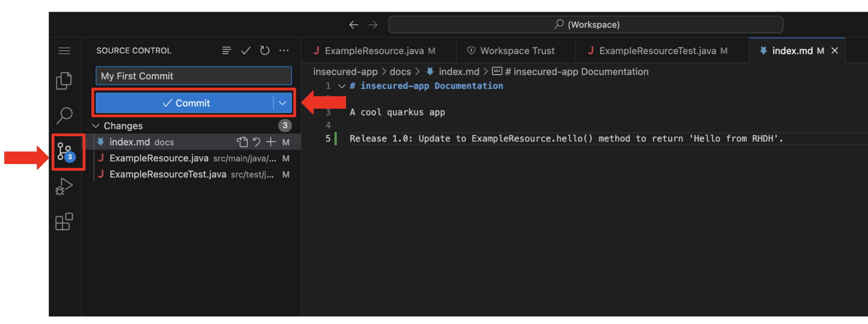The height and width of the screenshot is (324, 868).
Task: Click the Changes count badge 3
Action: click(285, 125)
